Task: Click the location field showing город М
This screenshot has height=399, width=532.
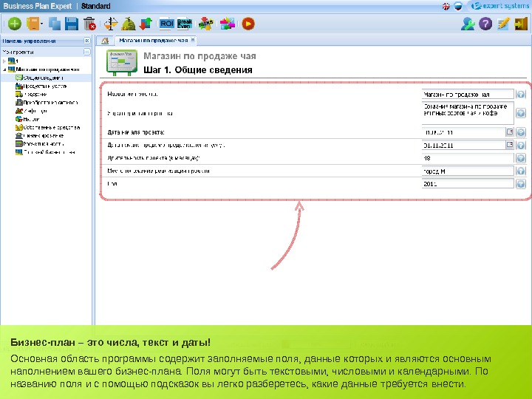Action: pos(468,171)
